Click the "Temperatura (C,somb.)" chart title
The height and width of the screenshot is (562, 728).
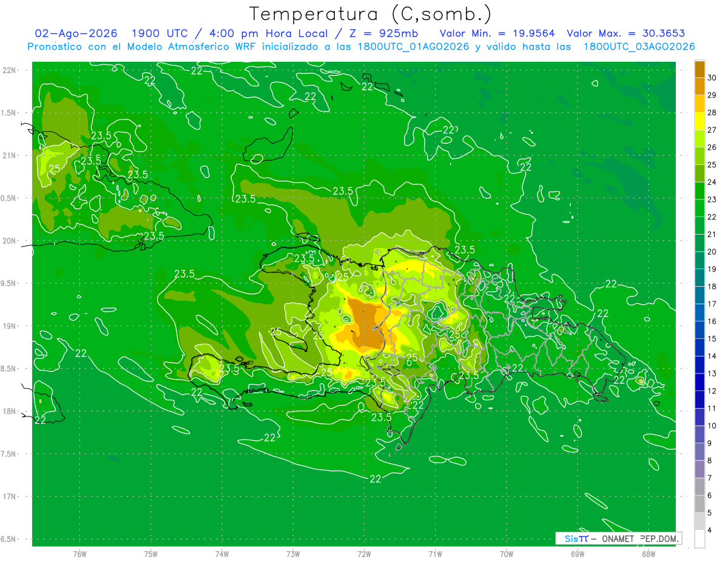(370, 14)
